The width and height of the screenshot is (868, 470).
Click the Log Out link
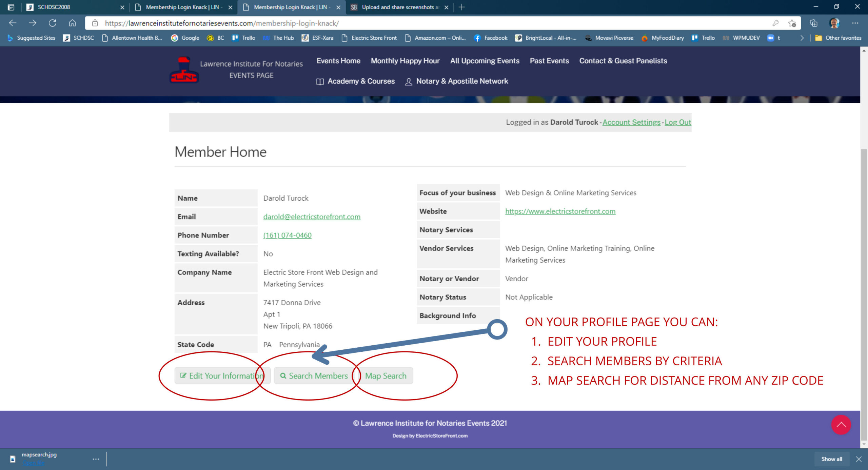[677, 122]
